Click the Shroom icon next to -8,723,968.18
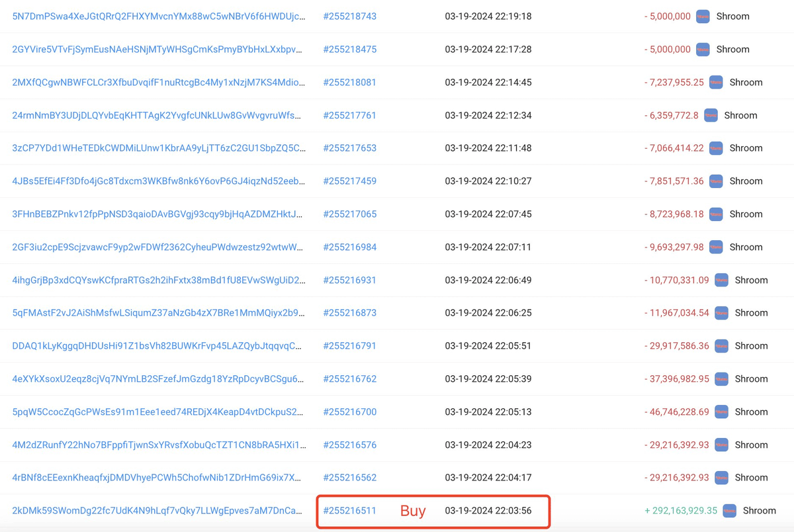The image size is (794, 532). (x=716, y=214)
